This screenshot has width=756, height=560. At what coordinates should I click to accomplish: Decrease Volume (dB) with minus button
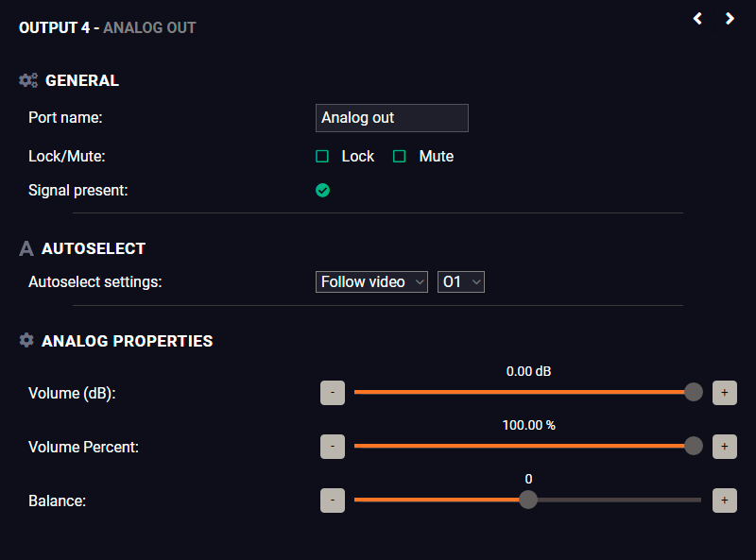[333, 392]
